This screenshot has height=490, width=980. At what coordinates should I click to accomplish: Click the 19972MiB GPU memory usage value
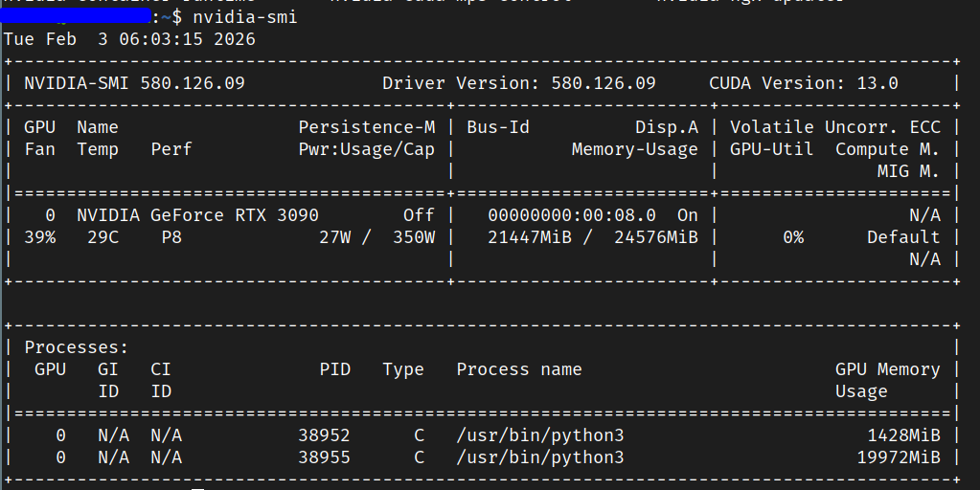898,457
